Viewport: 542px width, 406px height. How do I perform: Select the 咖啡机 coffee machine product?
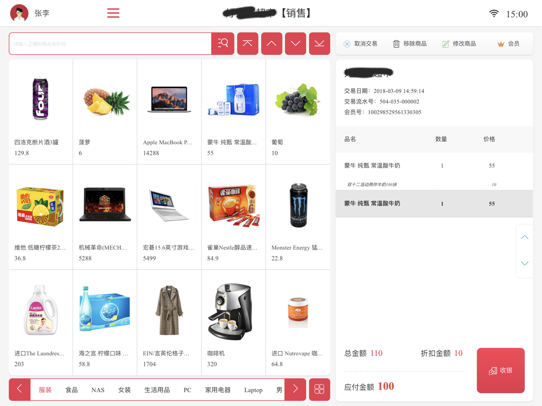pos(234,322)
